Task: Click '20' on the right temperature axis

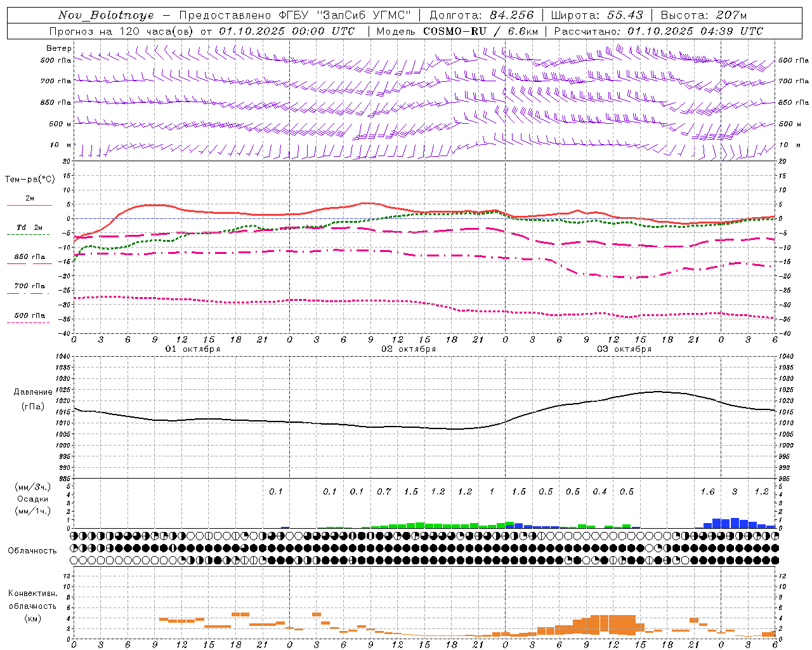Action: pyautogui.click(x=782, y=161)
